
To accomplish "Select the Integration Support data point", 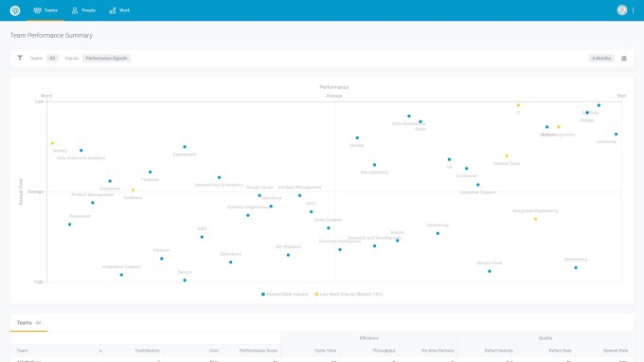I will pyautogui.click(x=121, y=275).
